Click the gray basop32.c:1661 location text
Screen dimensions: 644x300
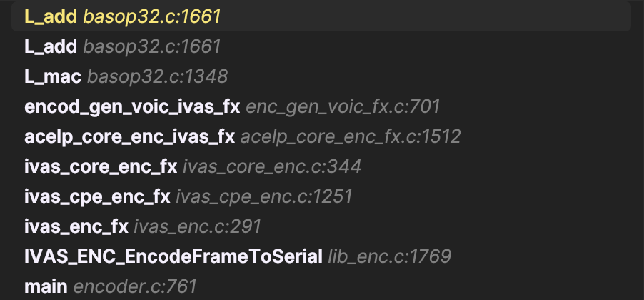[x=152, y=47]
